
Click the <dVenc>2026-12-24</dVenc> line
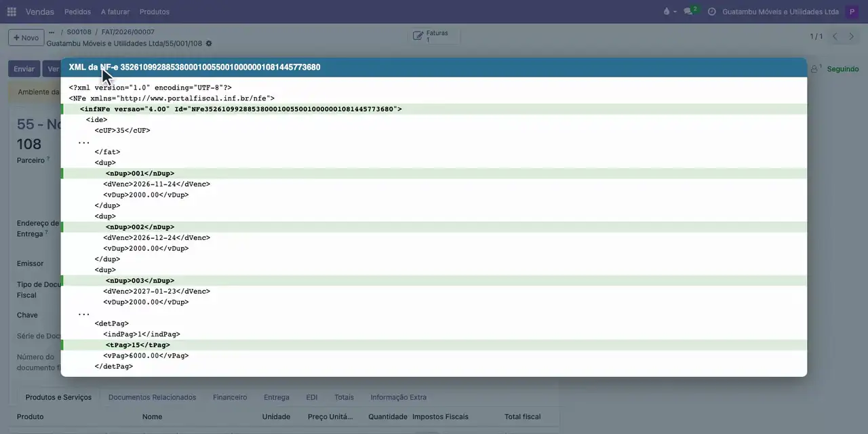coord(157,238)
